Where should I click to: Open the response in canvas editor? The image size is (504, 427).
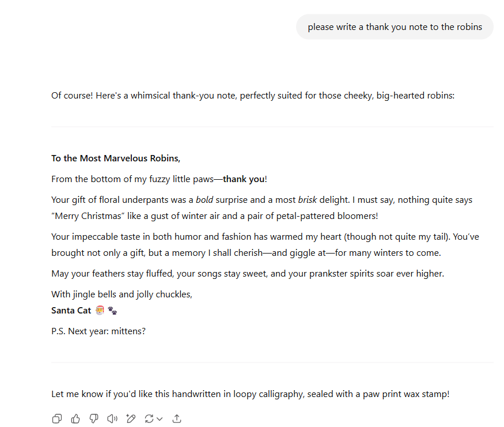(131, 419)
